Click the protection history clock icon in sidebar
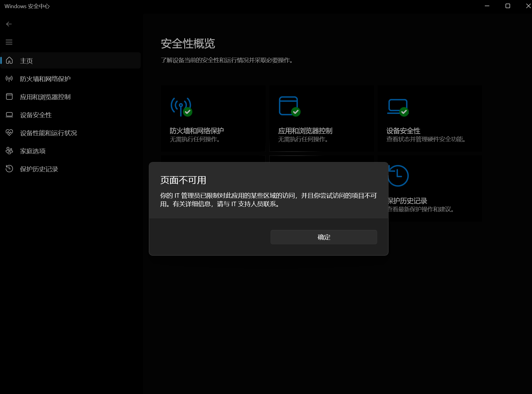This screenshot has height=394, width=532. click(9, 169)
